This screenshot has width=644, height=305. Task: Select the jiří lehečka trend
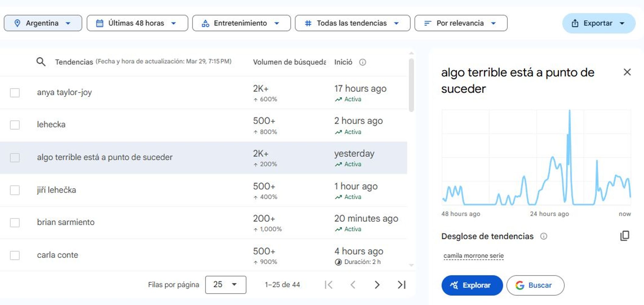56,190
